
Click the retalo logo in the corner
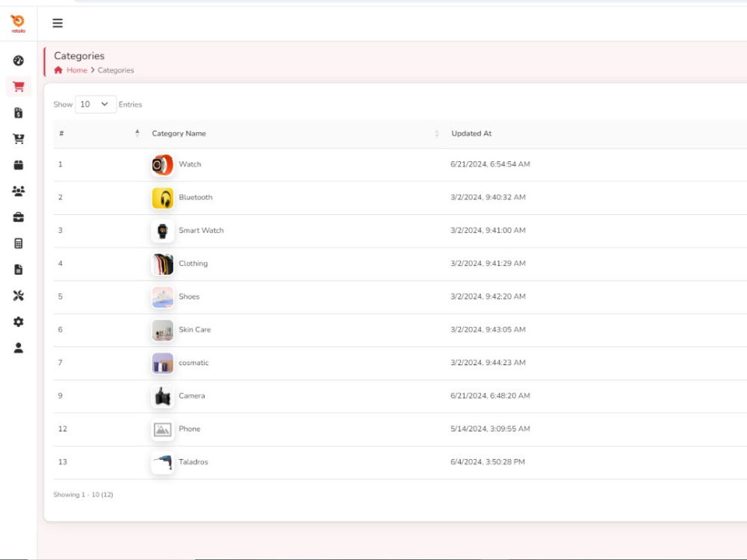point(17,22)
